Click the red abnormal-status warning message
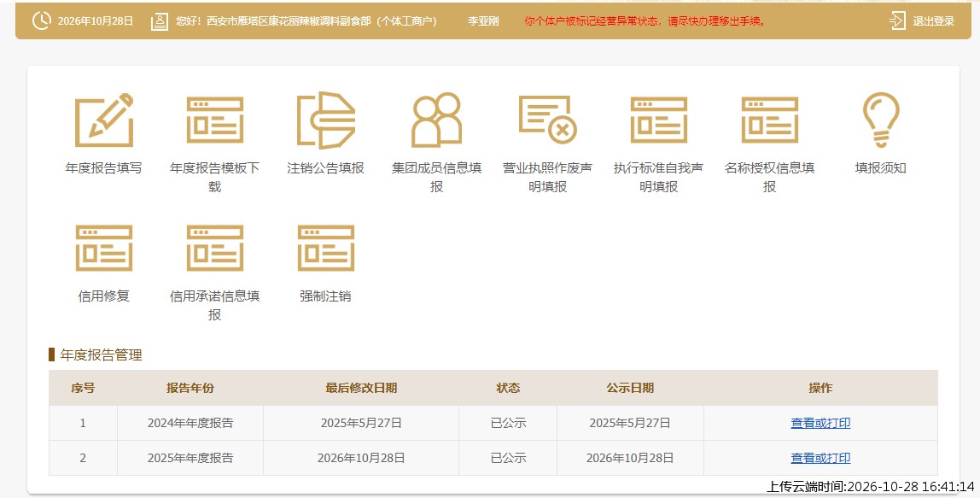The image size is (980, 498). click(x=645, y=21)
